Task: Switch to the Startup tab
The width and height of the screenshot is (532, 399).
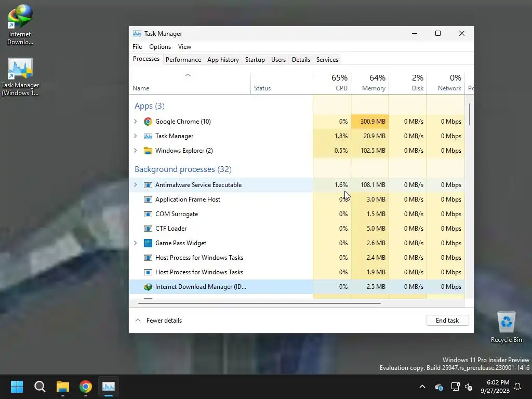Action: 255,60
